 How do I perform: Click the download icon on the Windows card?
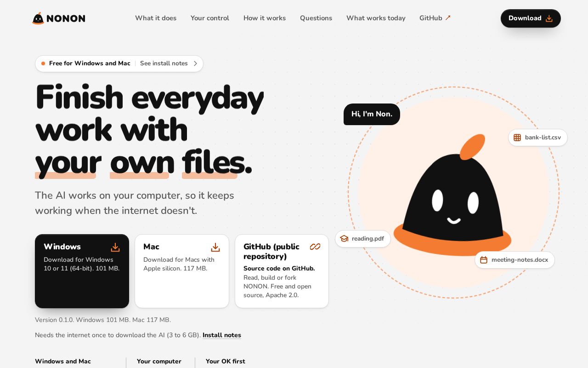[115, 247]
